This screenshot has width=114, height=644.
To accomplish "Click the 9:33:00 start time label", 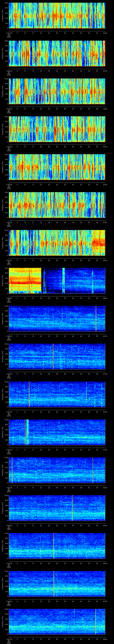I will point(9,109).
